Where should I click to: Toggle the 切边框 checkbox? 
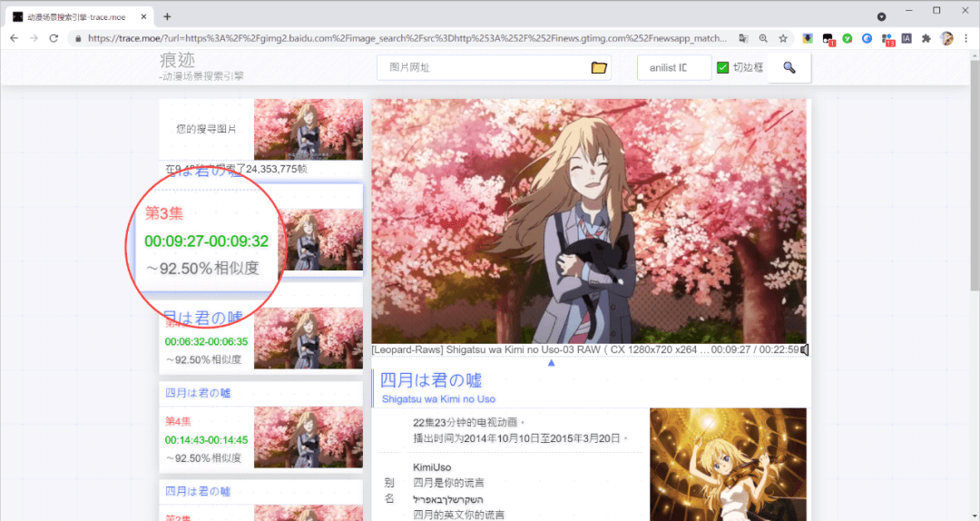(722, 67)
